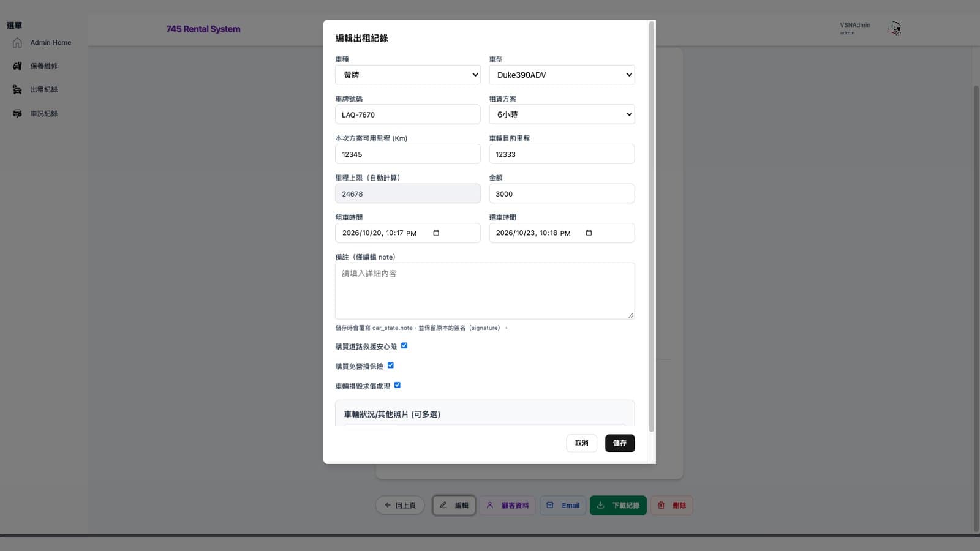Open 保養維修 menu item

43,66
